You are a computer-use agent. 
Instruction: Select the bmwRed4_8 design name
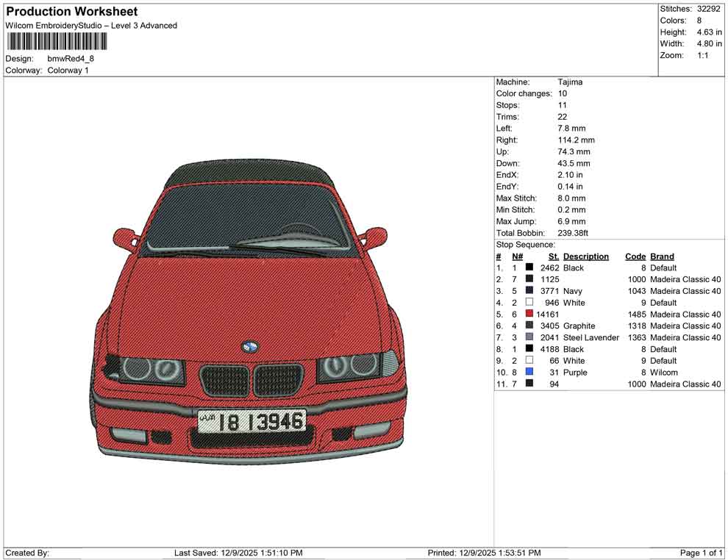pos(71,58)
